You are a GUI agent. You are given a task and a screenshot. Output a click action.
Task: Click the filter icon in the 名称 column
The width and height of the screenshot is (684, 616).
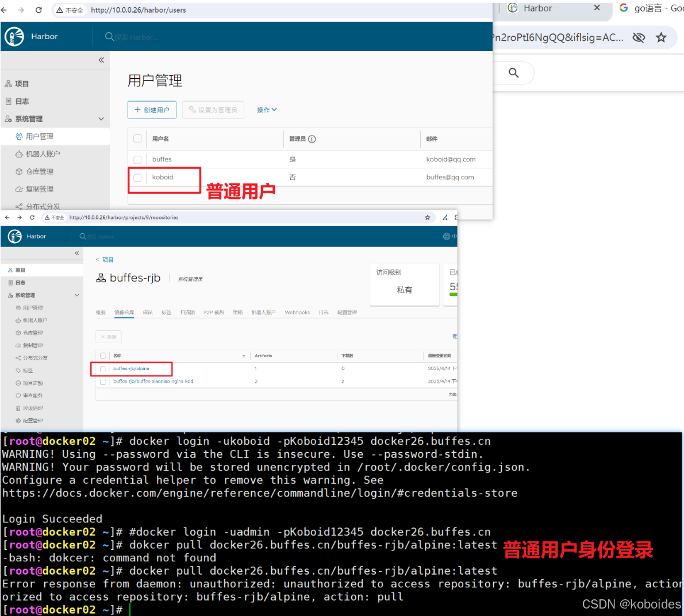click(244, 356)
